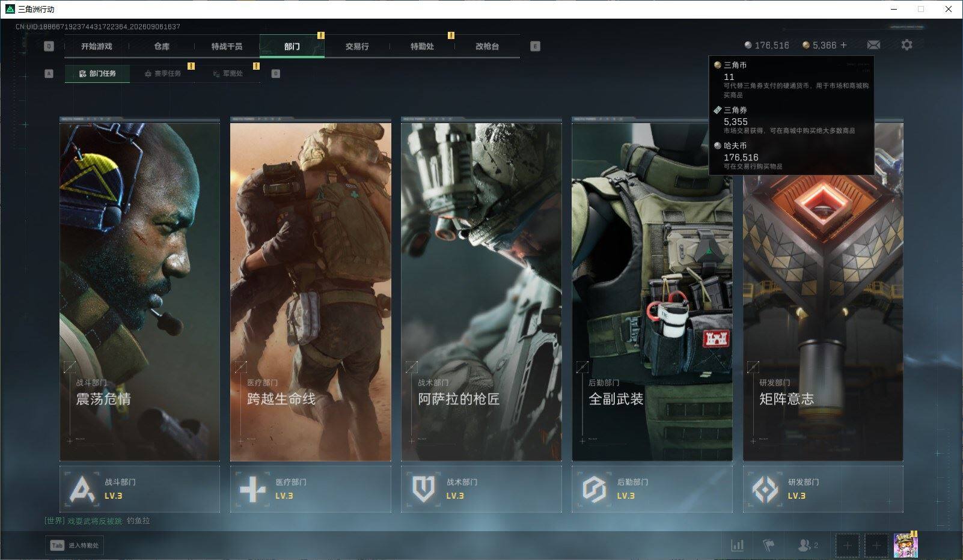Image resolution: width=963 pixels, height=560 pixels.
Task: Open the 交易行 tab
Action: pyautogui.click(x=357, y=46)
